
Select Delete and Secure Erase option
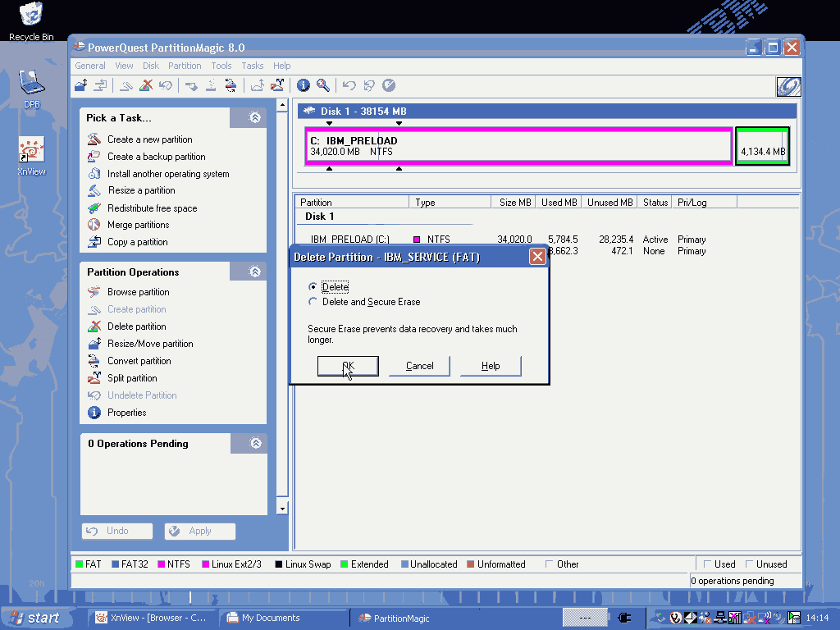(x=313, y=302)
